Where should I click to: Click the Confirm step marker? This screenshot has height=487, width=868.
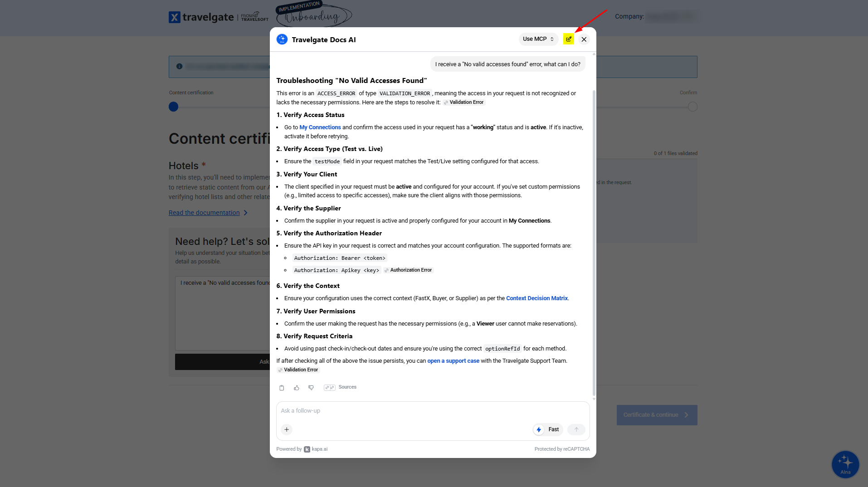click(x=692, y=107)
